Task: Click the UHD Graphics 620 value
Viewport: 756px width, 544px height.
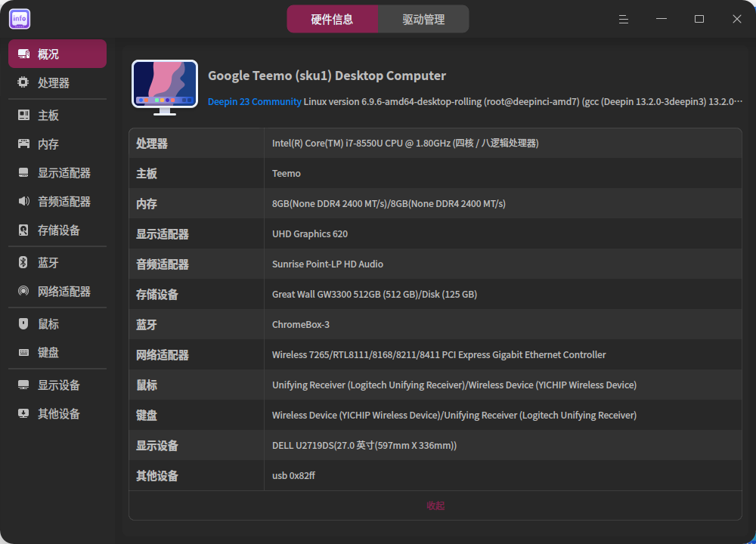Action: click(310, 234)
